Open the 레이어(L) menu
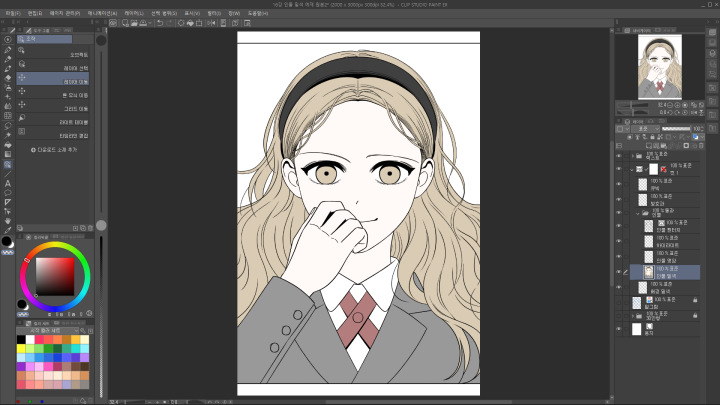The width and height of the screenshot is (720, 405). tap(134, 13)
